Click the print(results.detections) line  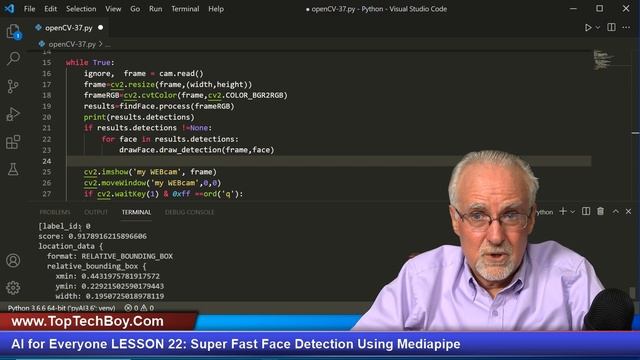click(x=139, y=117)
